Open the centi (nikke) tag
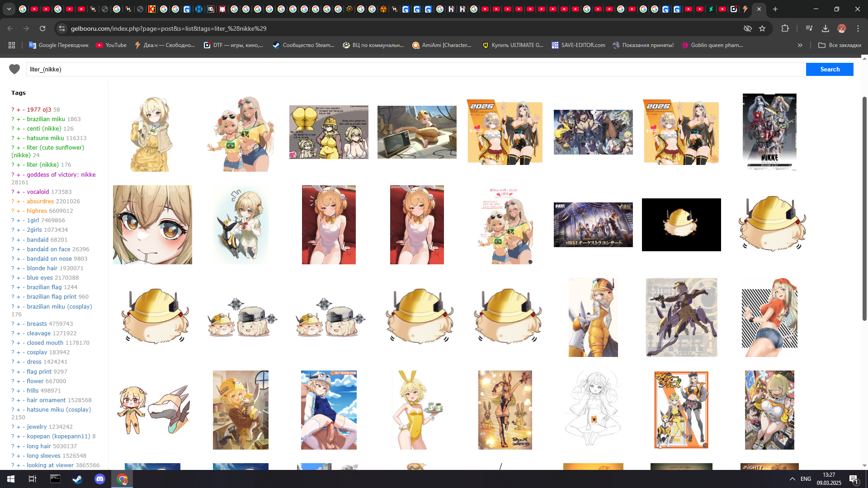This screenshot has width=868, height=488. [44, 129]
